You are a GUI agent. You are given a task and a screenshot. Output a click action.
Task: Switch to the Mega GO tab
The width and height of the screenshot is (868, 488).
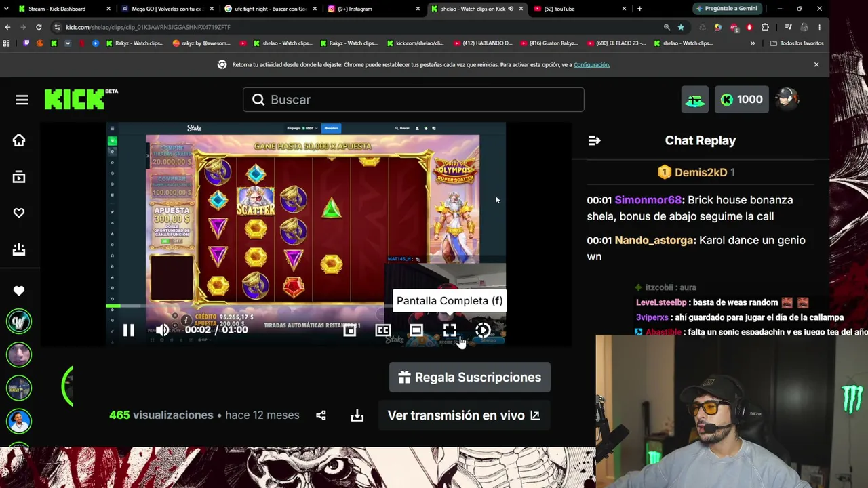(x=166, y=9)
